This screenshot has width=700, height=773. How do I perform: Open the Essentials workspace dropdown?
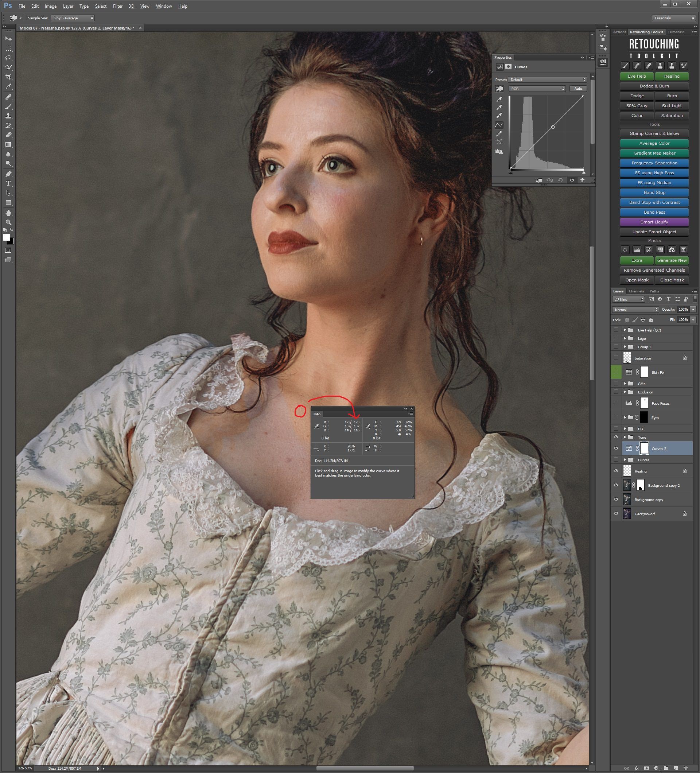pos(674,18)
